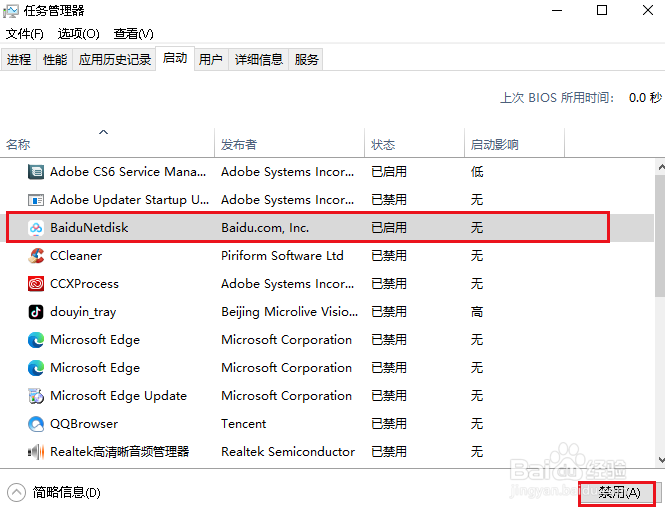
Task: Click the 已禁用 status of QQBrowser
Action: (x=389, y=424)
